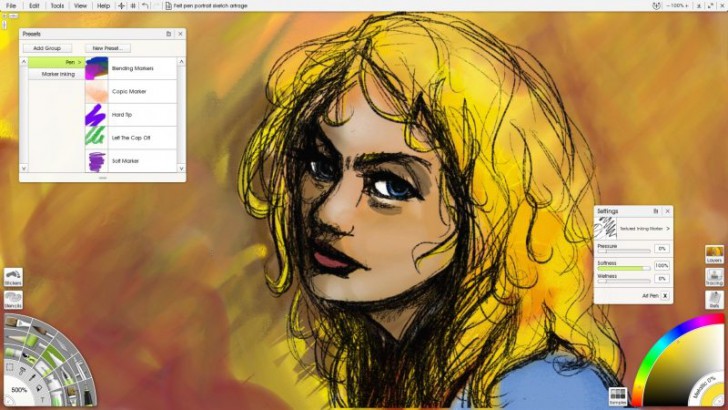Image resolution: width=728 pixels, height=410 pixels.
Task: Click the New Preset button
Action: 107,48
